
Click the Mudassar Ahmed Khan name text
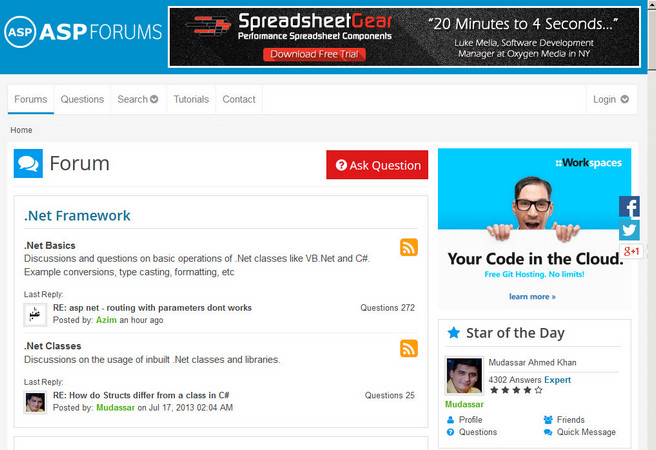(x=532, y=363)
